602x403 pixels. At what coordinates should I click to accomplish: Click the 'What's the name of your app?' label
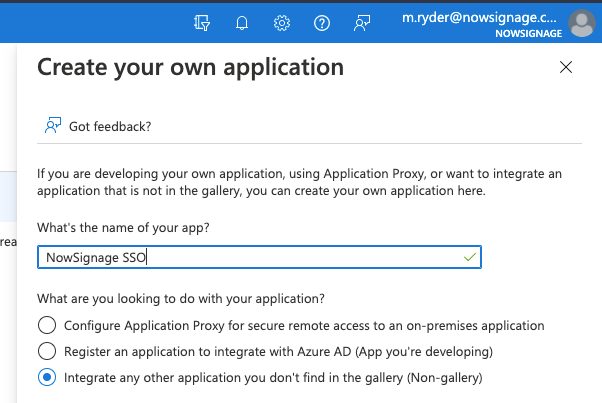click(123, 227)
